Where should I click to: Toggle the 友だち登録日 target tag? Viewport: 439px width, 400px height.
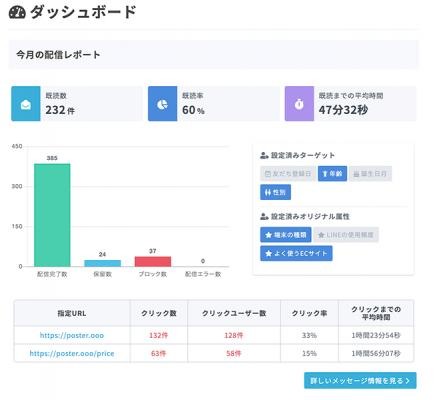(288, 174)
